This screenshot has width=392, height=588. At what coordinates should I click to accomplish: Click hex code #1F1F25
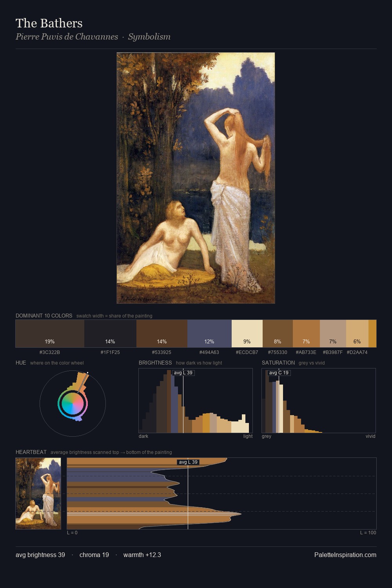coord(110,352)
